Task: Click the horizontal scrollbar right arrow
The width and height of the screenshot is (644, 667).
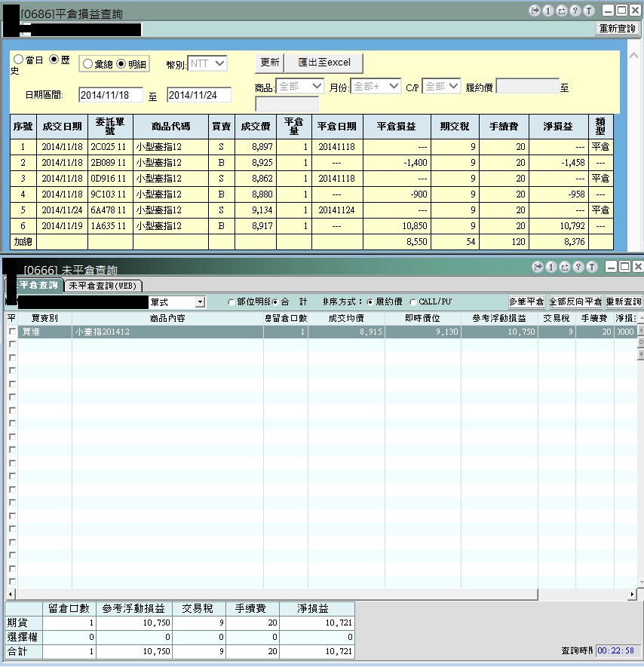Action: click(633, 594)
